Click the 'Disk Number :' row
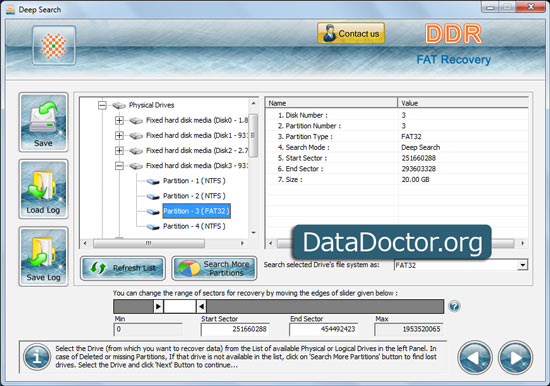The height and width of the screenshot is (386, 550). (397, 115)
